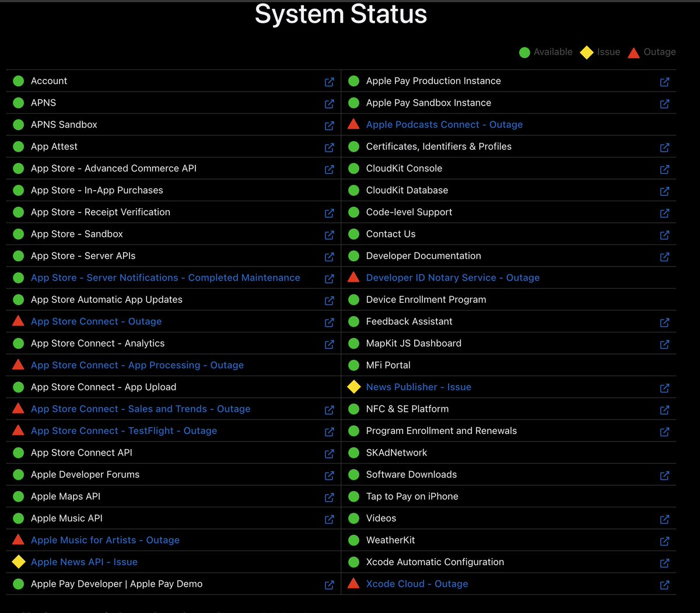
Task: Click yellow issue diamond beside News Publisher
Action: click(354, 387)
